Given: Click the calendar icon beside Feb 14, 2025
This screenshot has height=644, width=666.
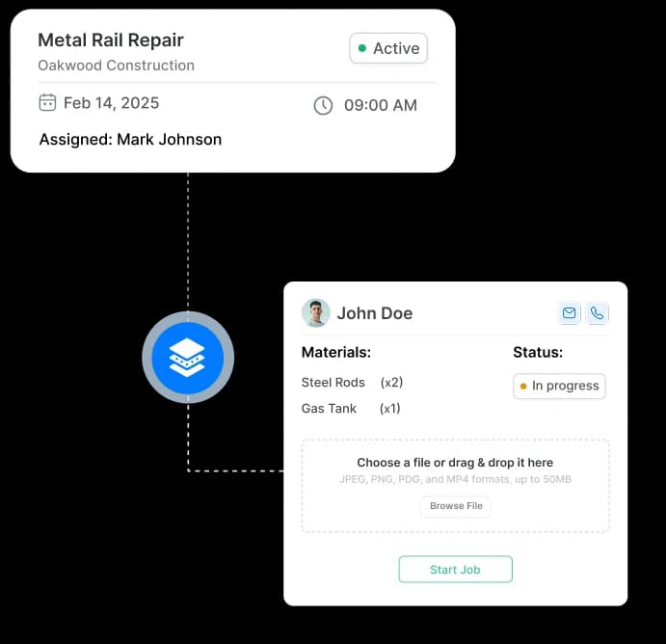Looking at the screenshot, I should click(47, 103).
